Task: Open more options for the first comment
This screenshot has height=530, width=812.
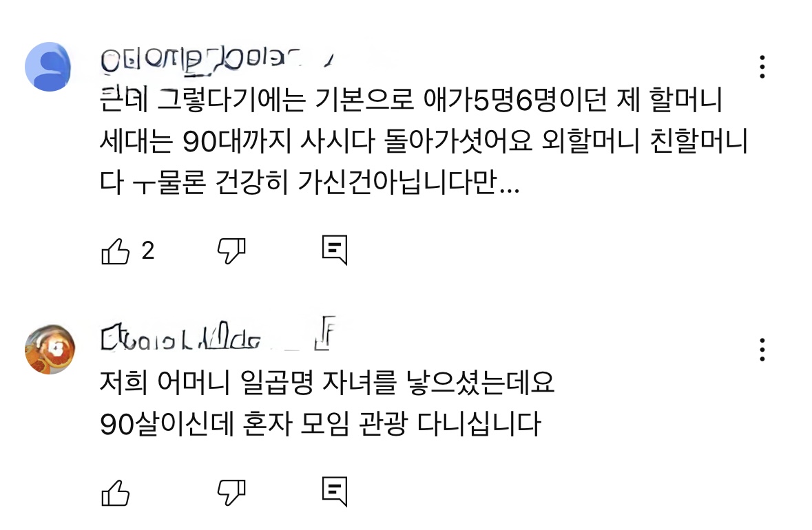Action: (762, 67)
